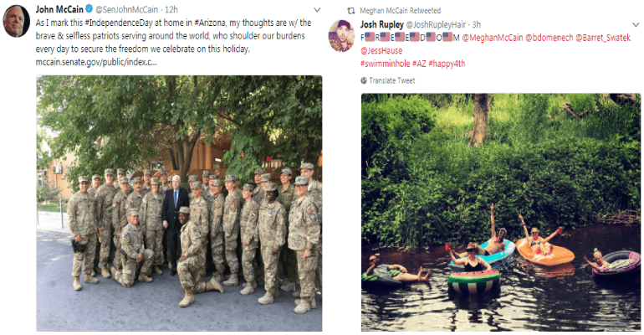Expand the Josh Rupley tweet options chevron
This screenshot has width=644, height=335.
click(636, 24)
